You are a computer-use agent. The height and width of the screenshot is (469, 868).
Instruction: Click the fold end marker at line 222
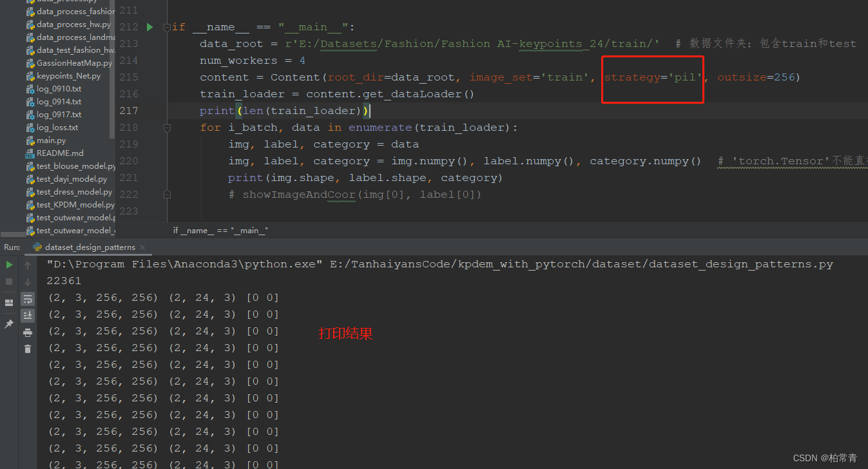[x=167, y=195]
